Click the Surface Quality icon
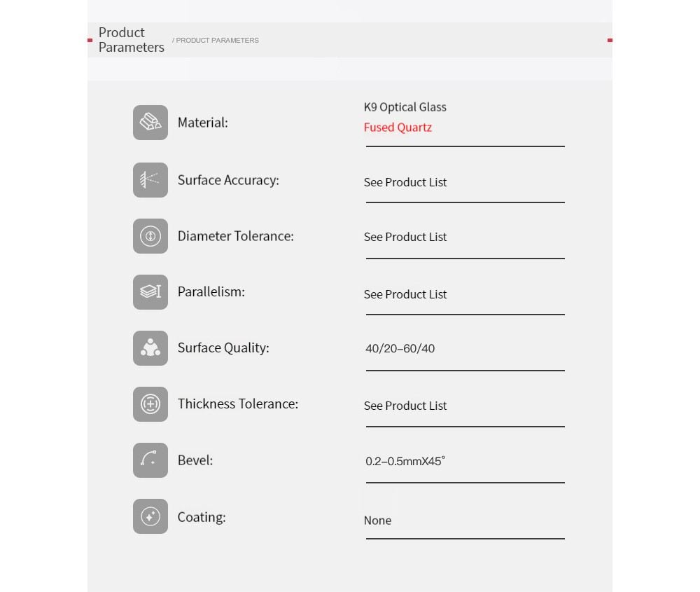700x592 pixels. click(x=150, y=348)
